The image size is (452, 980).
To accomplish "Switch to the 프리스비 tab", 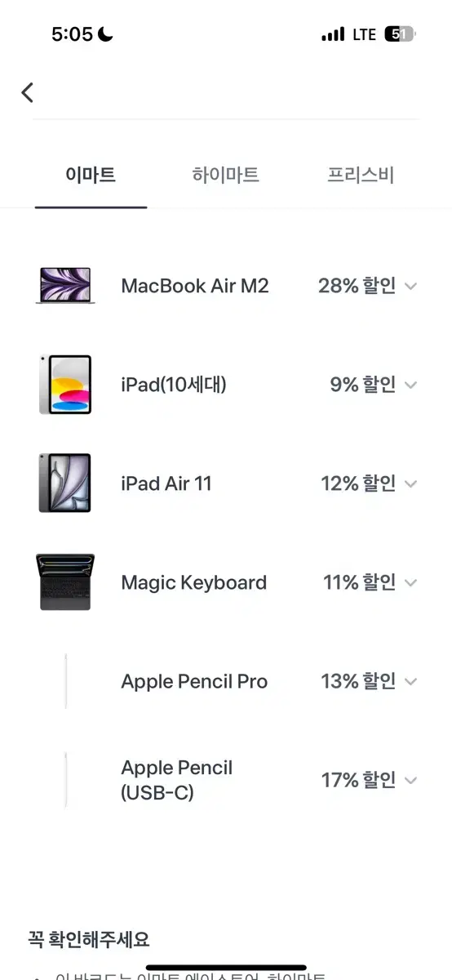I will tap(361, 175).
